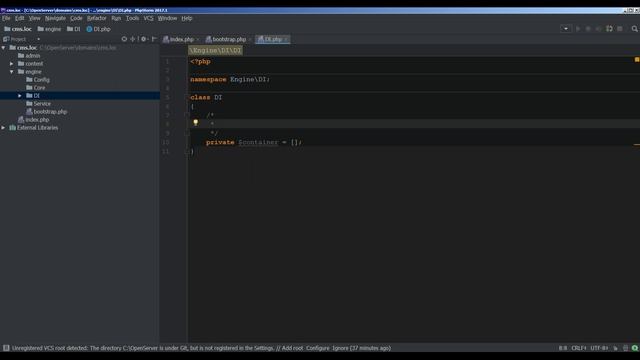
Task: Click the Debug button in the toolbar
Action: tap(588, 29)
